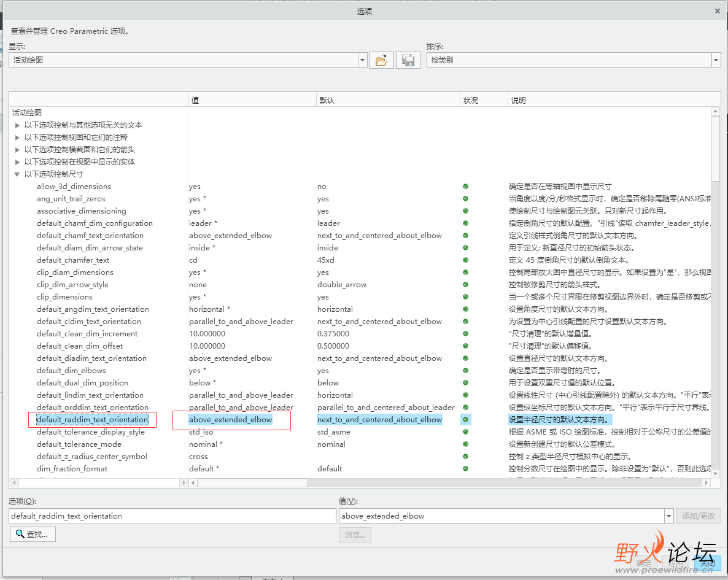This screenshot has width=728, height=580.
Task: Select default_chamf_dim_configuration option
Action: point(95,223)
